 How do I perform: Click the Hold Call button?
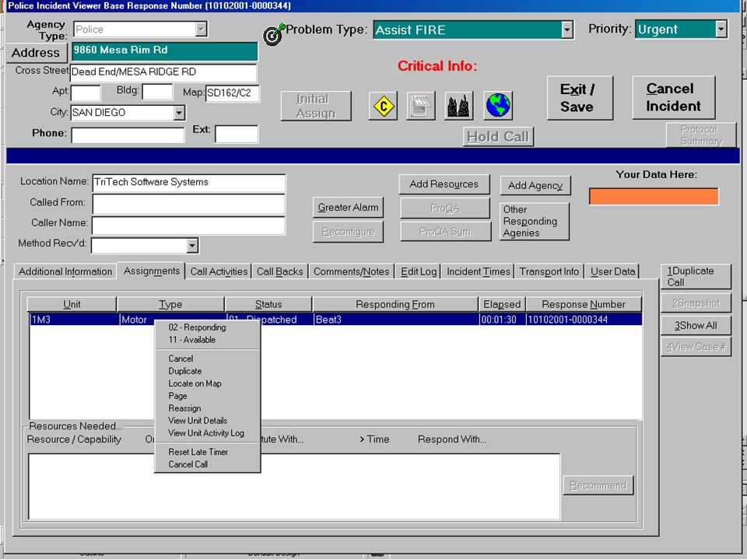[498, 137]
